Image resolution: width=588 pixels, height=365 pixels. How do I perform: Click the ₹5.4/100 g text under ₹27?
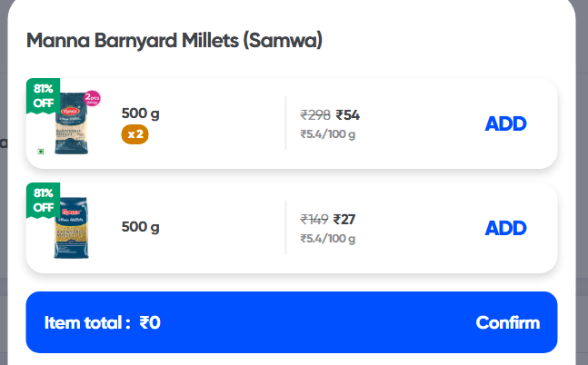(x=328, y=238)
